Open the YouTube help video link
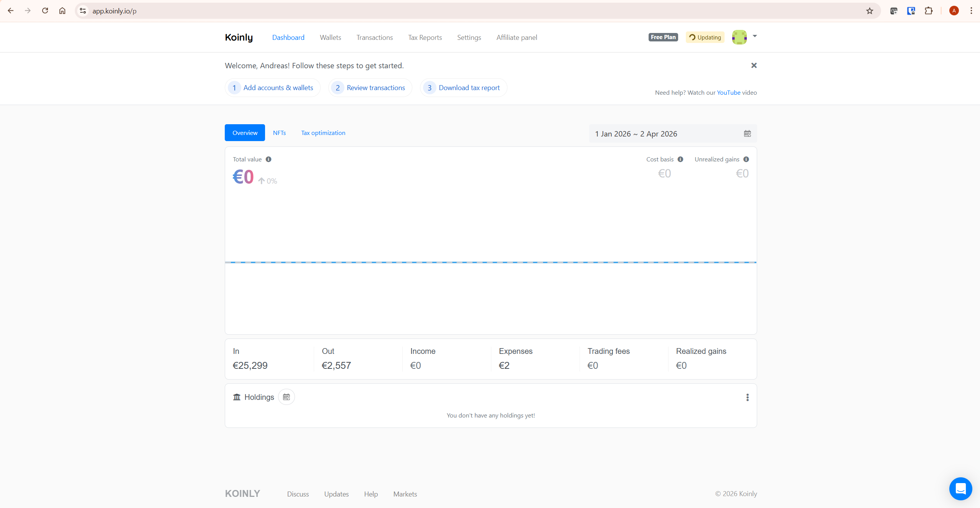 [728, 92]
